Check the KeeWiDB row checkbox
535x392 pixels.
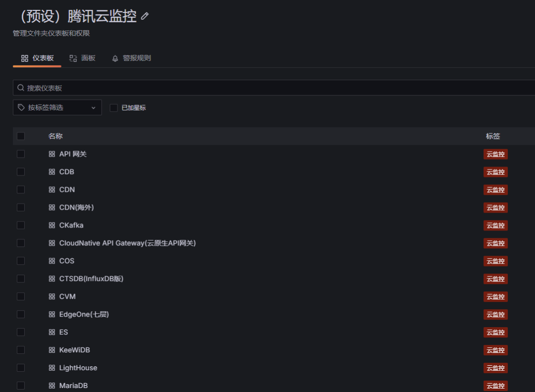point(21,350)
